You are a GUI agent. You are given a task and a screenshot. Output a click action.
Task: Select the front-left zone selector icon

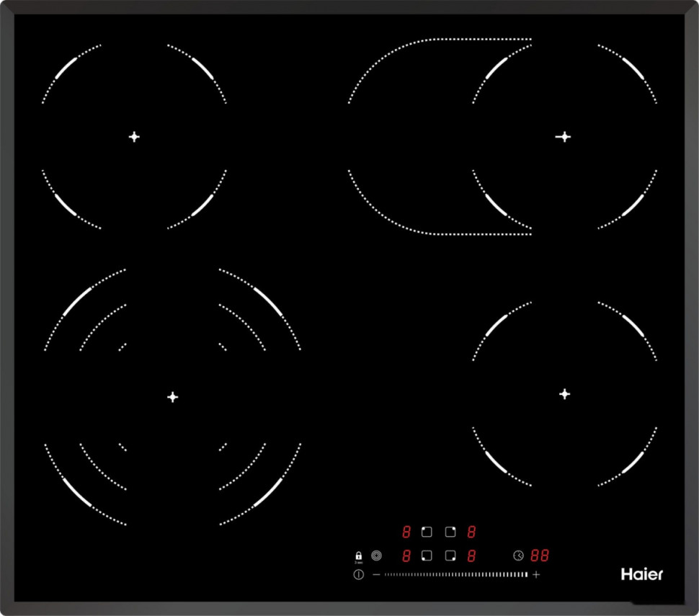click(427, 555)
